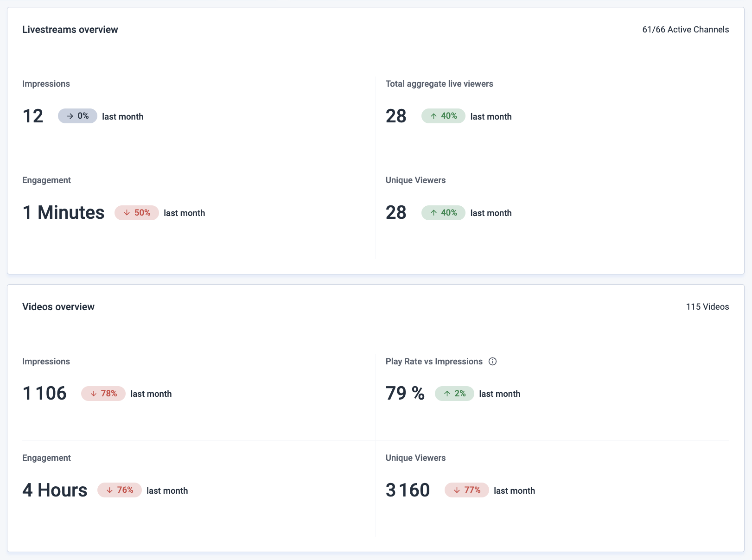The width and height of the screenshot is (752, 560).
Task: Click the last month label beside video Engagement
Action: click(x=167, y=490)
